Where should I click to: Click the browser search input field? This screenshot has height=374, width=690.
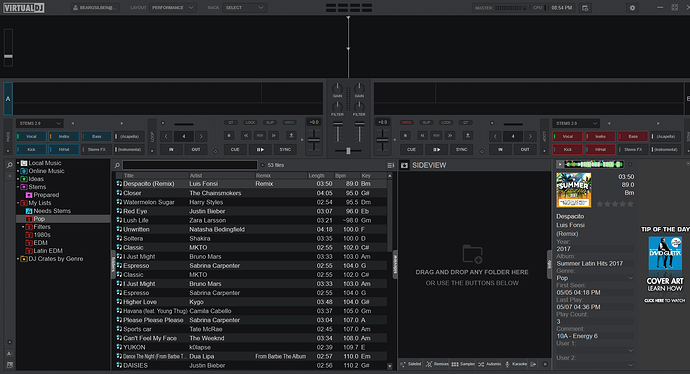[190, 165]
